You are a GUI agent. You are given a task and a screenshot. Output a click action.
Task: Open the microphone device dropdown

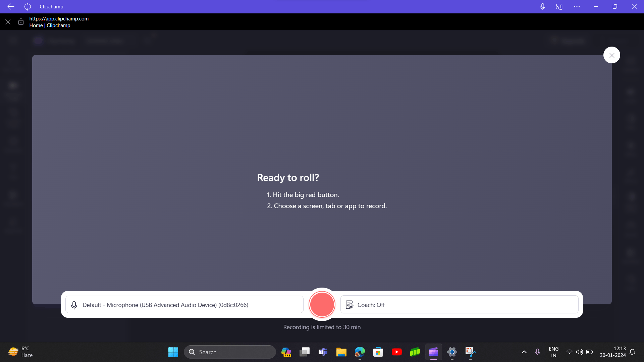pos(184,305)
